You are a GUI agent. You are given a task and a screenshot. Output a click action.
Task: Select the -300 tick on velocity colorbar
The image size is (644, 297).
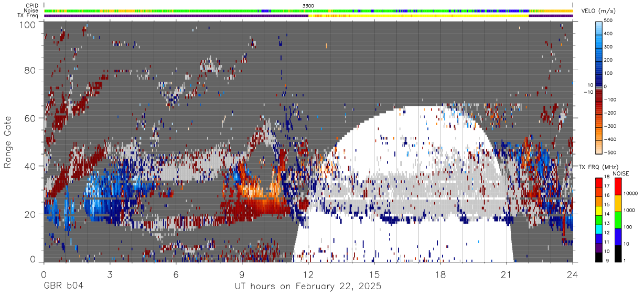pos(610,126)
